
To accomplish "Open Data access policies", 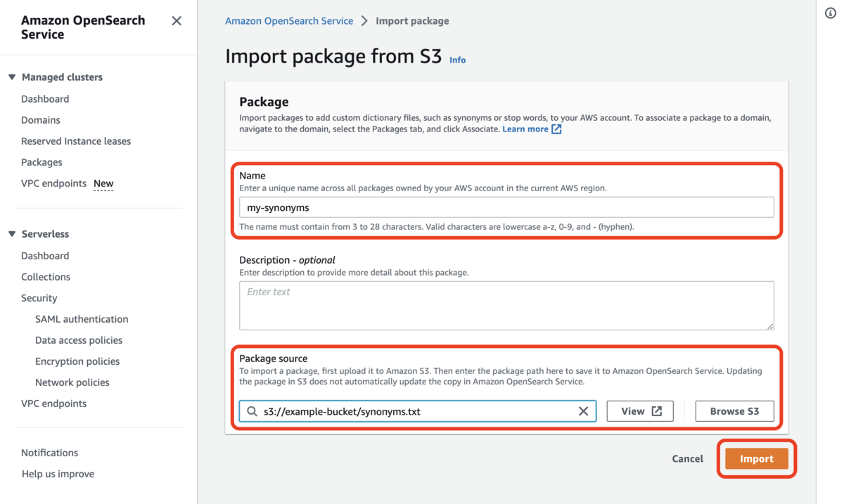I will [x=79, y=340].
